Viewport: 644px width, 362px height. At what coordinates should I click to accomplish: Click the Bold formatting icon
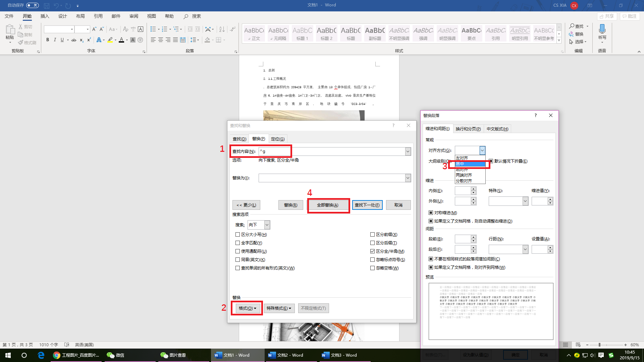(x=48, y=40)
